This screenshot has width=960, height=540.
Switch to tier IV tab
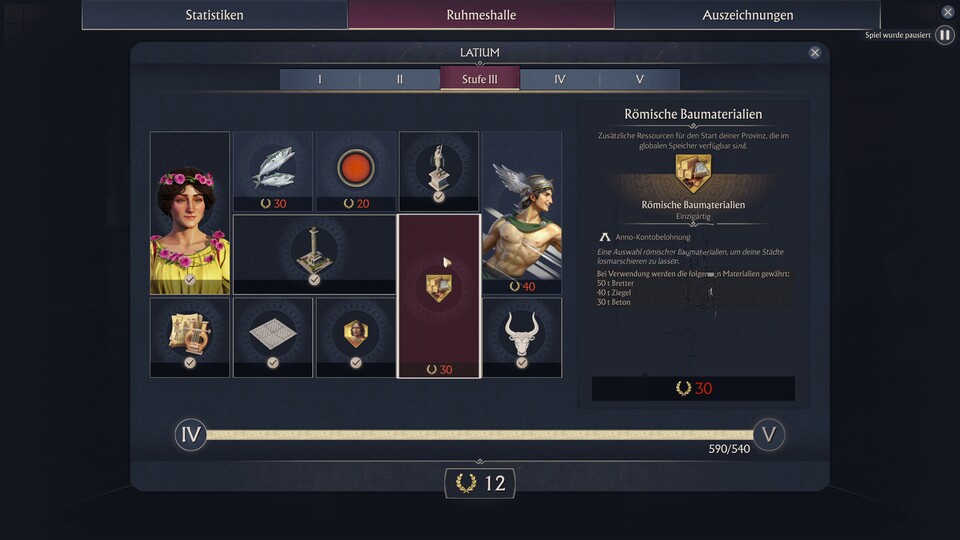tap(560, 79)
